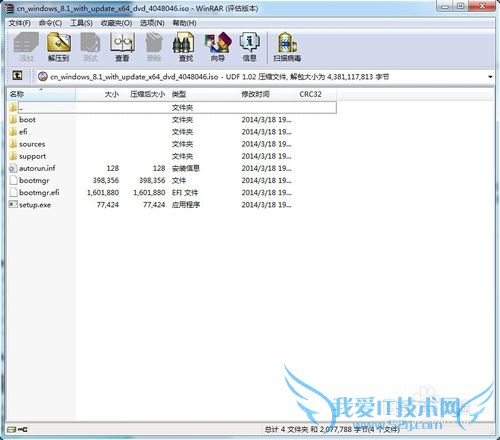Click the archive path field text
The width and height of the screenshot is (500, 440).
(219, 77)
